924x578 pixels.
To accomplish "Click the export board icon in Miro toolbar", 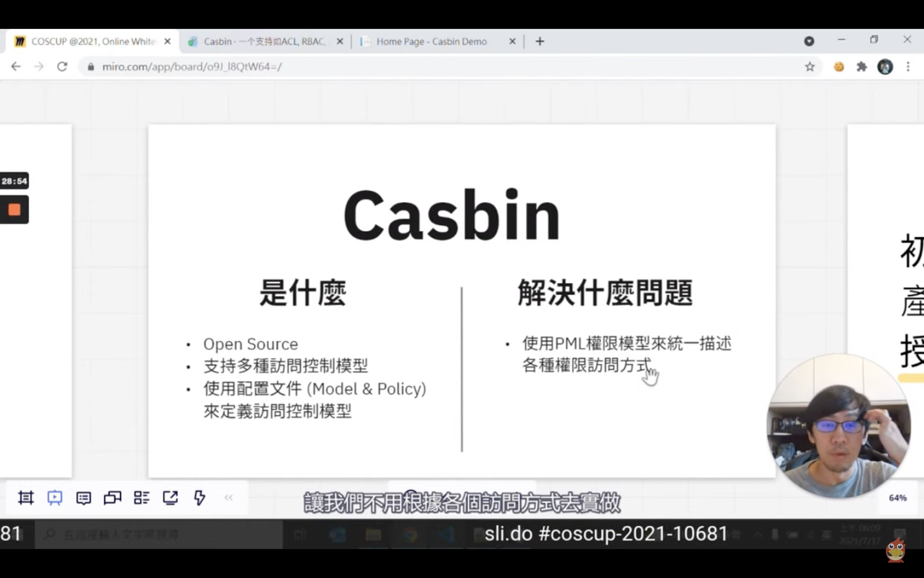I will [x=170, y=498].
